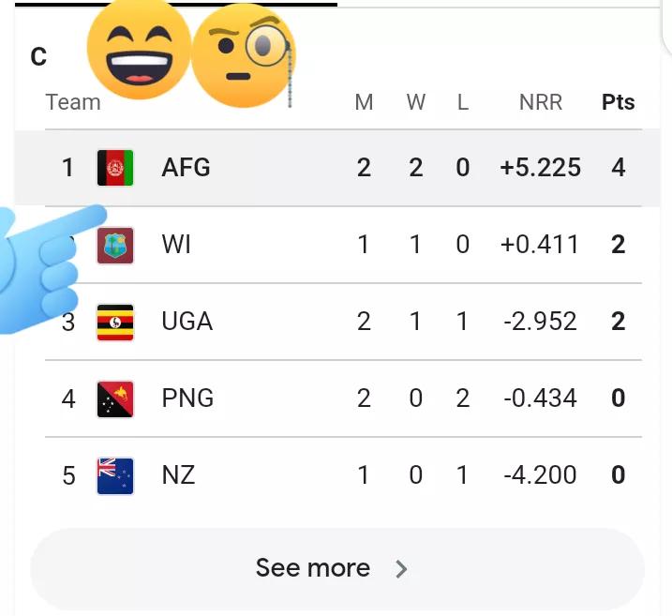672x616 pixels.
Task: Open the WI team name
Action: [x=176, y=245]
